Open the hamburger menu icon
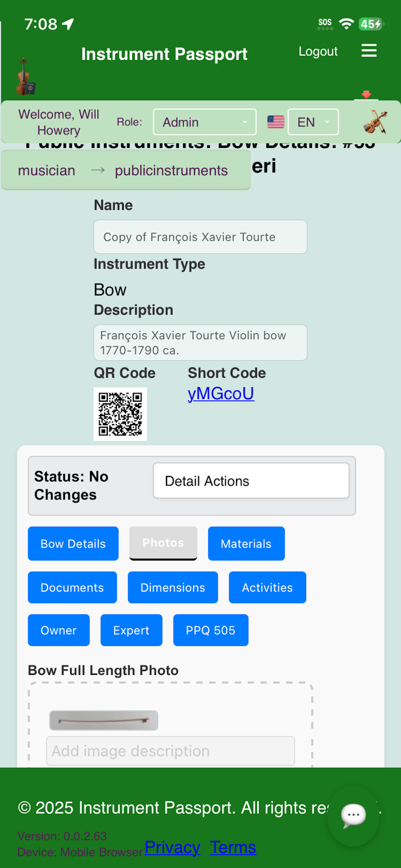The height and width of the screenshot is (868, 401). (369, 51)
